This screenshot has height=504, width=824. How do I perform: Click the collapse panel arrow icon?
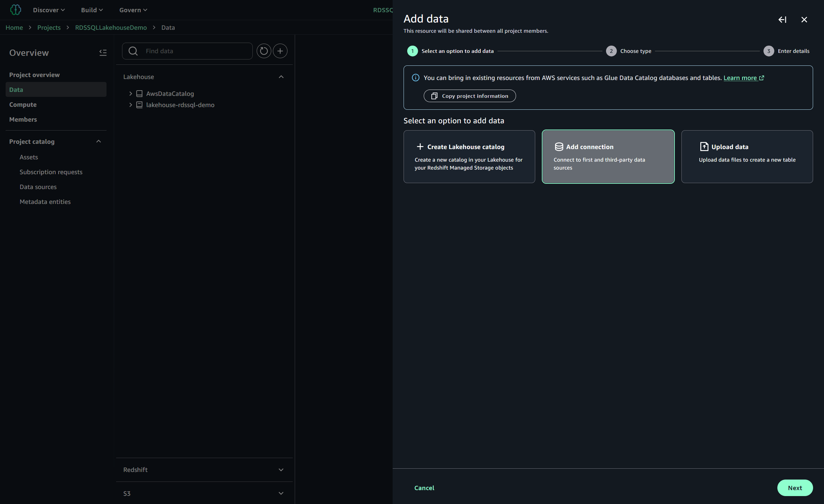(x=782, y=20)
